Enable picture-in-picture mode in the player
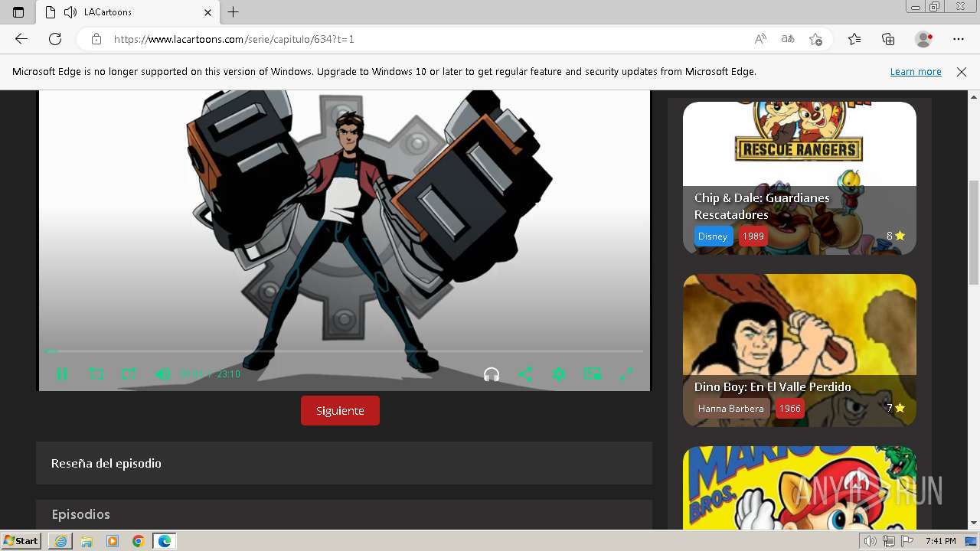 593,374
